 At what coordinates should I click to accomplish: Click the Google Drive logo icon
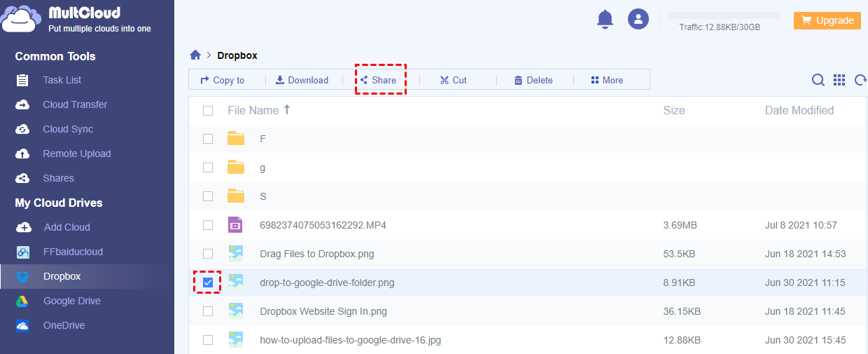pyautogui.click(x=22, y=301)
